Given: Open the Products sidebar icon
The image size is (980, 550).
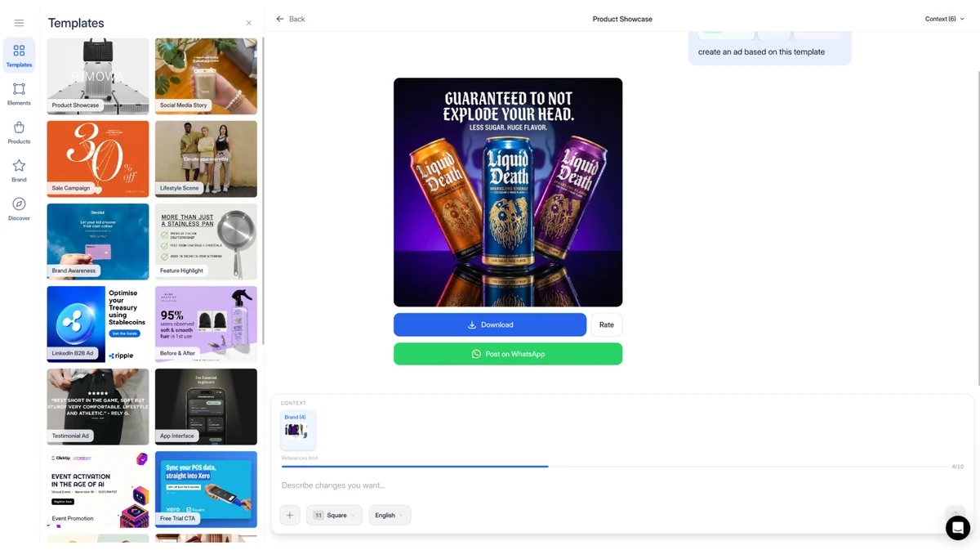Looking at the screenshot, I should [19, 132].
